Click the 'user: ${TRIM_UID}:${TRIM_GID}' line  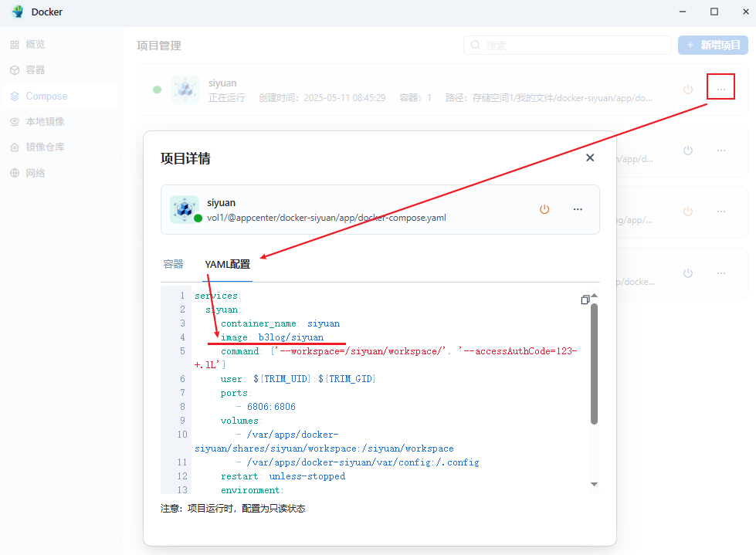tap(298, 379)
